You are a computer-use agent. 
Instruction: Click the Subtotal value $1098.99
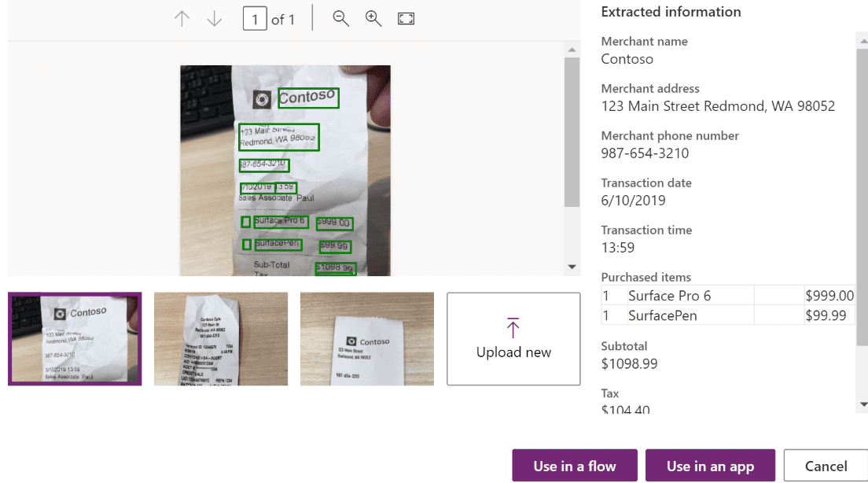point(630,363)
